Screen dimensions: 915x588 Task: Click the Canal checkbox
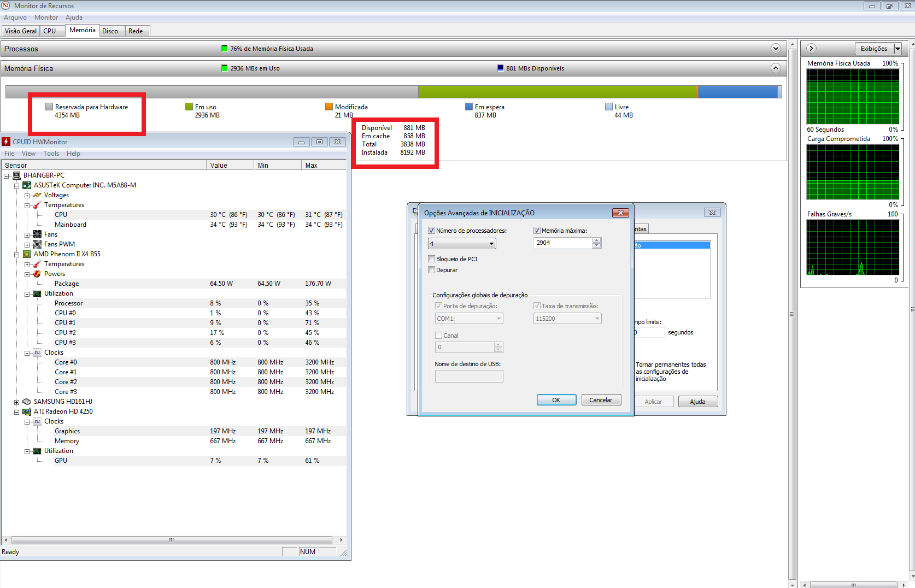(438, 336)
